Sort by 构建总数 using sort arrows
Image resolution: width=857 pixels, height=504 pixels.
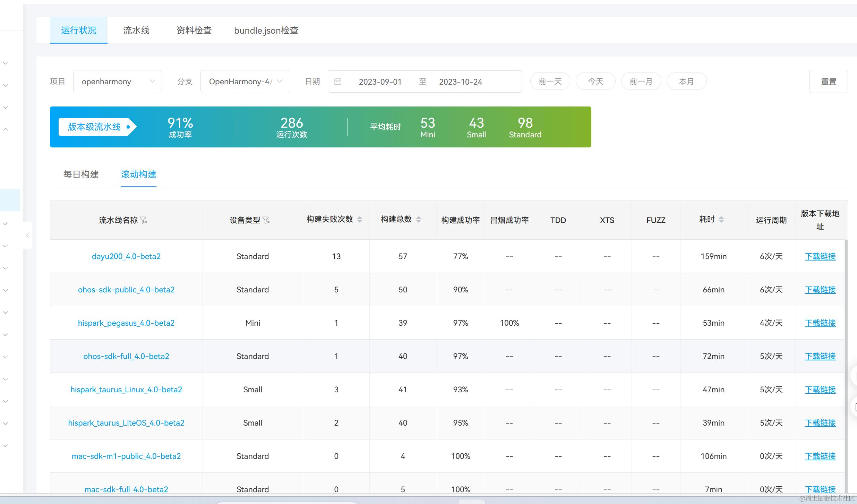419,219
